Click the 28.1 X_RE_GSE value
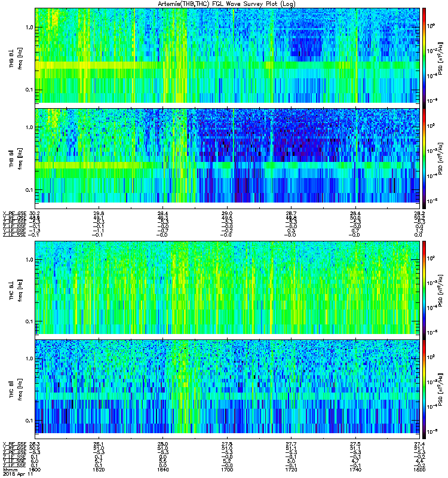Screen dimensions: 448x478 coord(99,444)
